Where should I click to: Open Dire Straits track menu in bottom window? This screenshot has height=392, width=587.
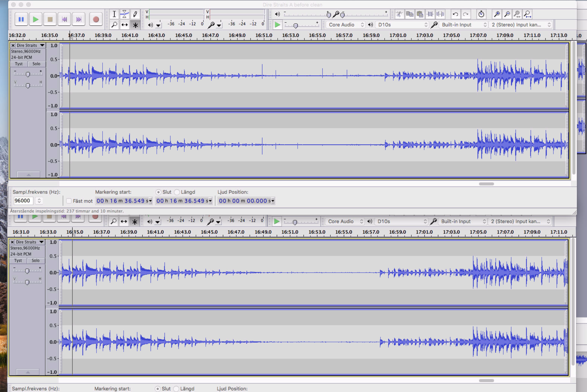pos(30,242)
